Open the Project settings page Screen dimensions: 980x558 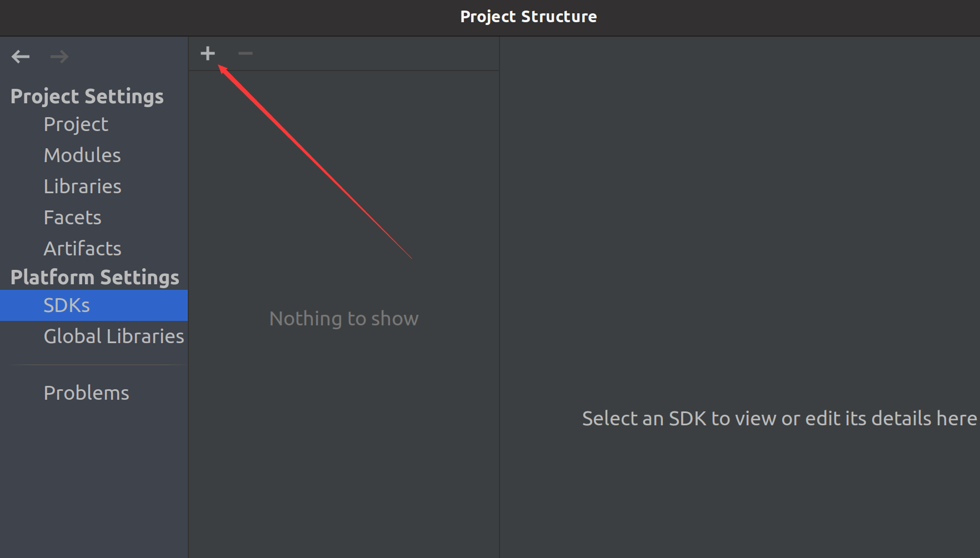pos(76,124)
